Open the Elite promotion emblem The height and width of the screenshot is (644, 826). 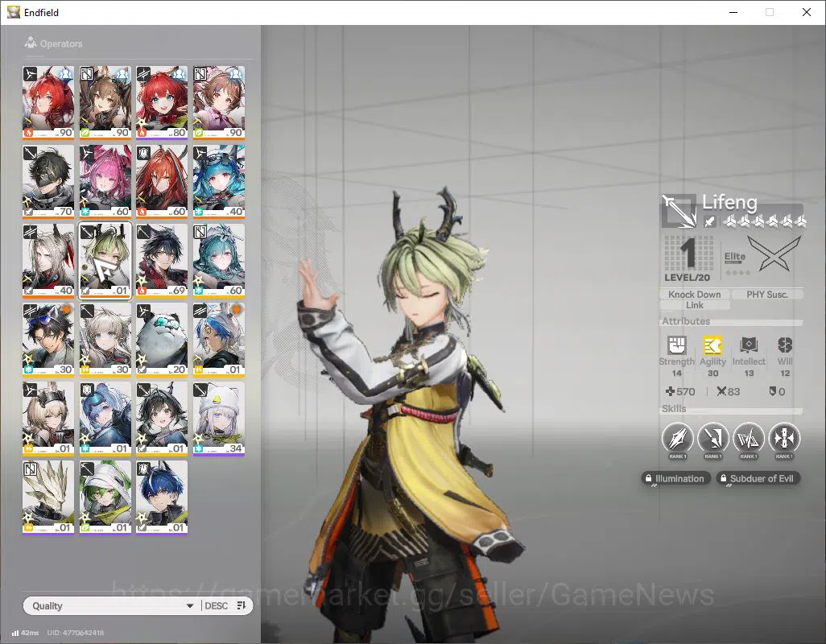tap(774, 254)
